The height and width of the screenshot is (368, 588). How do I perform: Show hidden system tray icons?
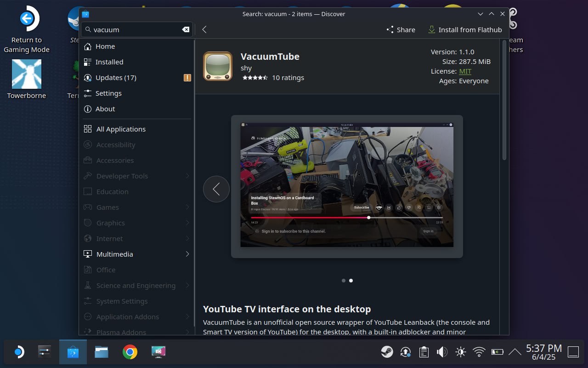click(515, 352)
